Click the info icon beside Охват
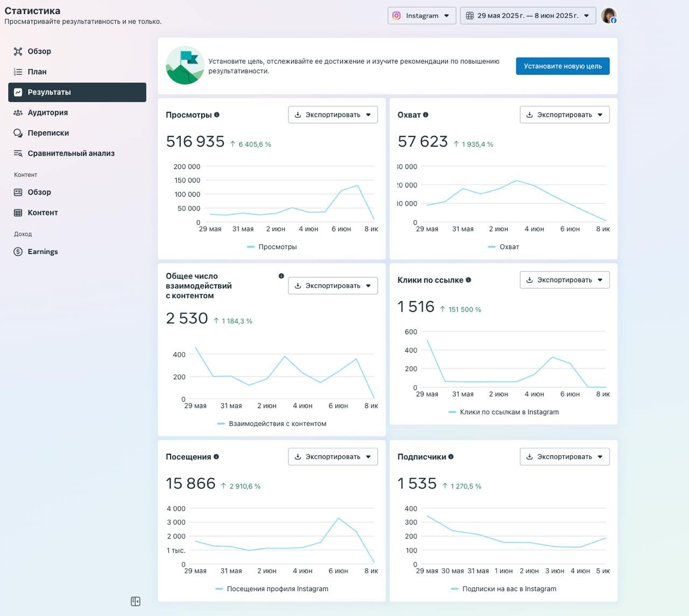Image resolution: width=689 pixels, height=616 pixels. click(x=426, y=115)
